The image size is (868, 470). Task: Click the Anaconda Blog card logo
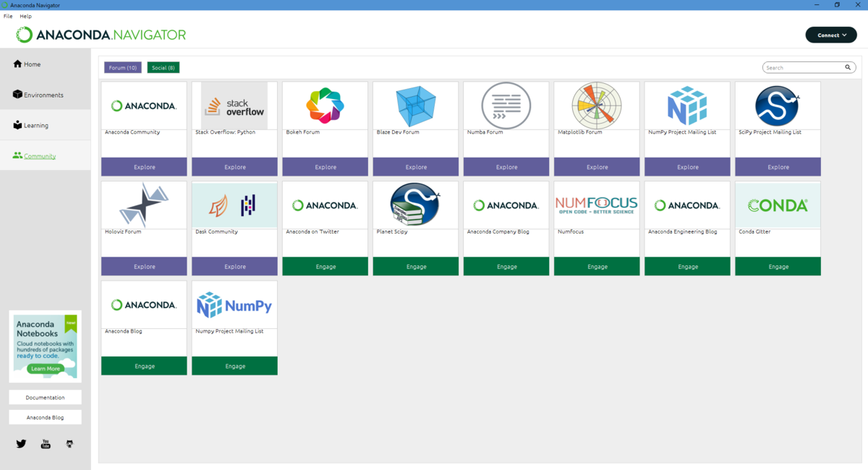pyautogui.click(x=144, y=305)
